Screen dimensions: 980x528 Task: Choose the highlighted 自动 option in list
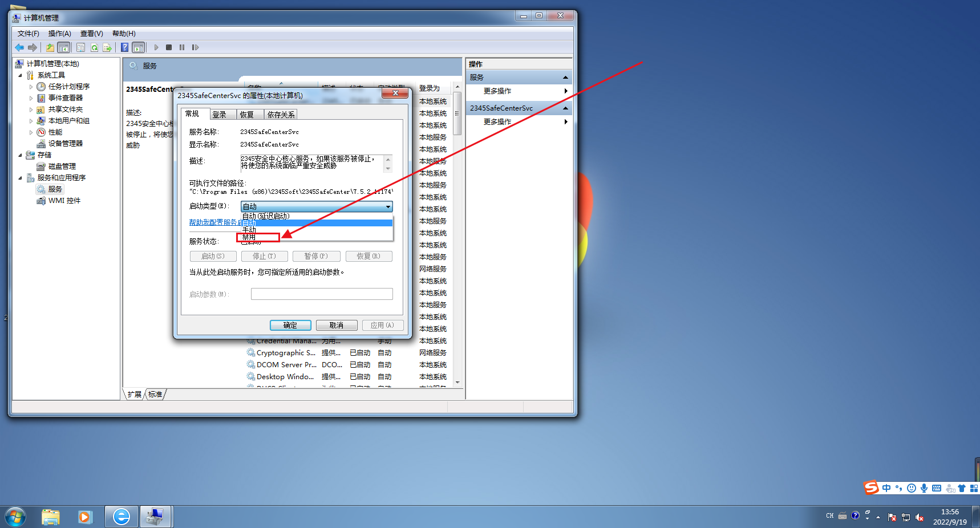(x=317, y=223)
